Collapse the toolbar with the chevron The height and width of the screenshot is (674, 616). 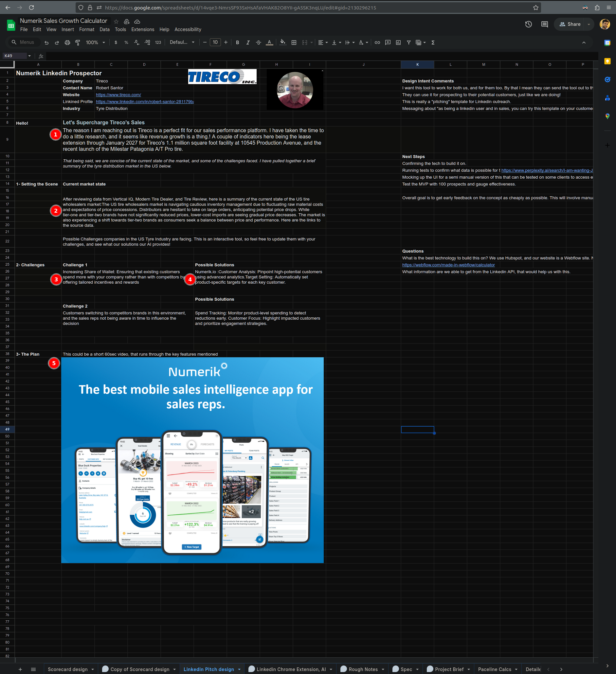pos(584,43)
